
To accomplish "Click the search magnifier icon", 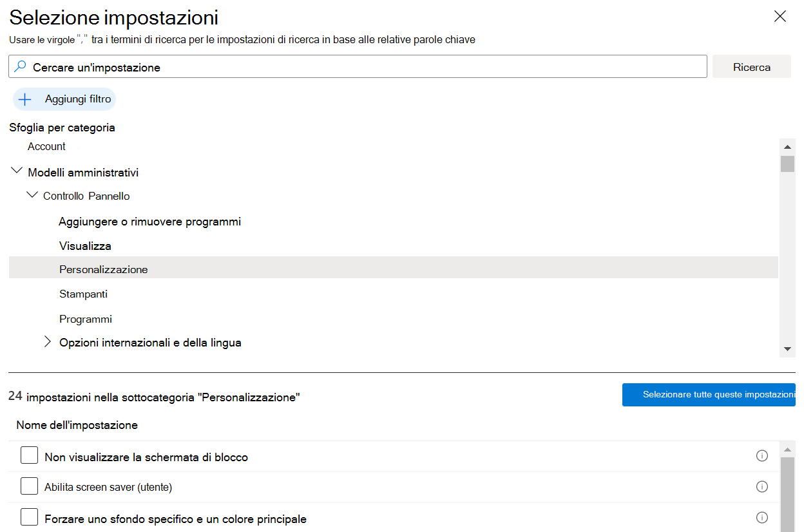I will point(21,66).
